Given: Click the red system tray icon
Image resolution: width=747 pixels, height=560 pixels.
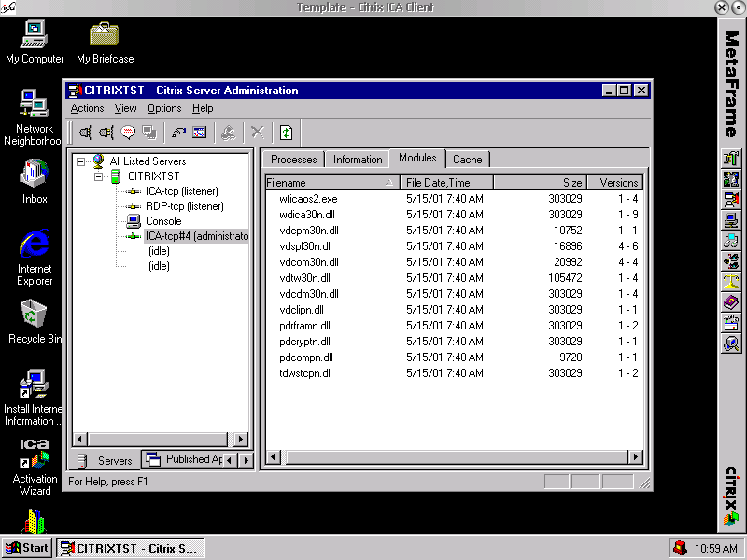Looking at the screenshot, I should pos(681,548).
